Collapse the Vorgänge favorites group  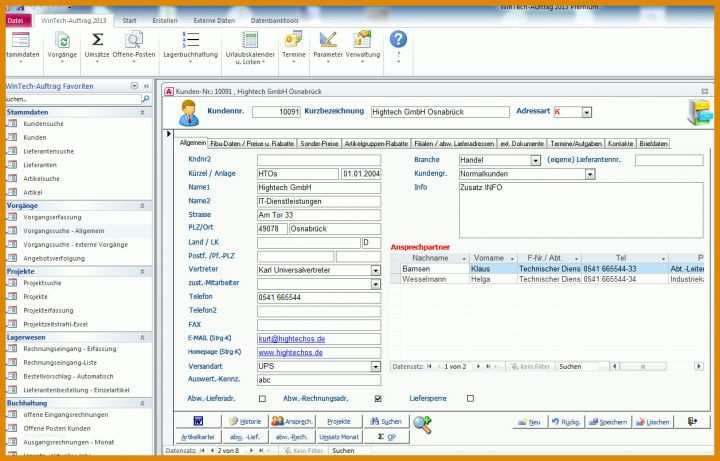[142, 206]
